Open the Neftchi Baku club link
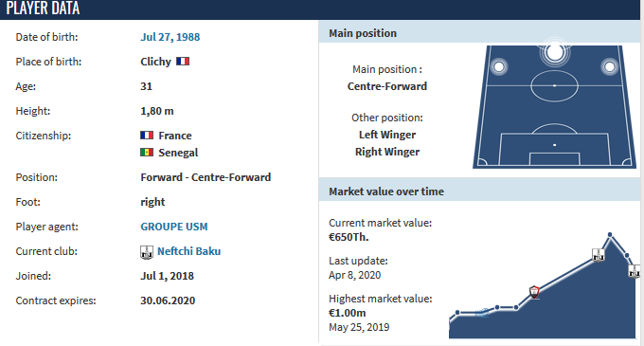644x346 pixels. (188, 251)
